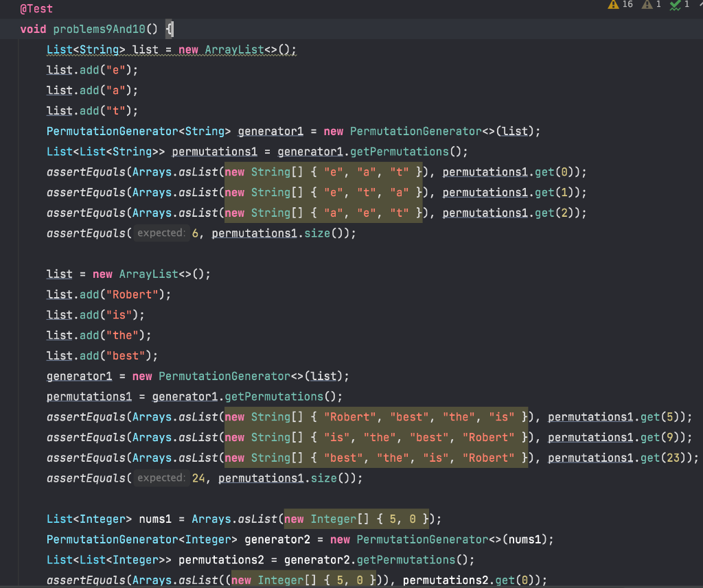
Task: Click the @Test annotation
Action: click(x=36, y=9)
